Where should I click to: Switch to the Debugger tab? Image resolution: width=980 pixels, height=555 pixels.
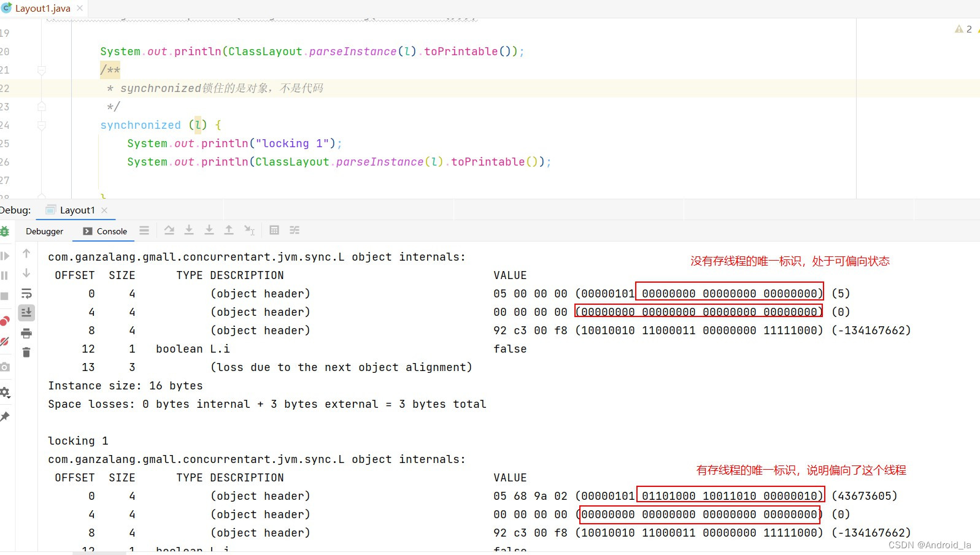tap(44, 231)
